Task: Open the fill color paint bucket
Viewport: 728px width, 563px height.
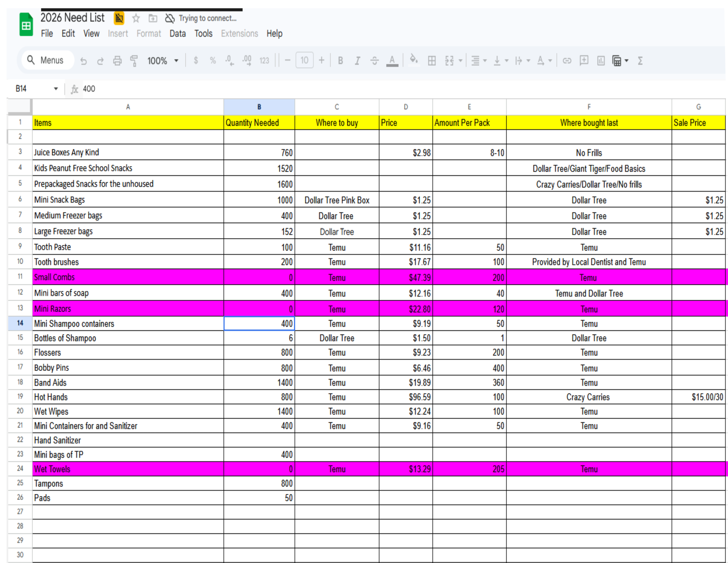Action: coord(414,60)
